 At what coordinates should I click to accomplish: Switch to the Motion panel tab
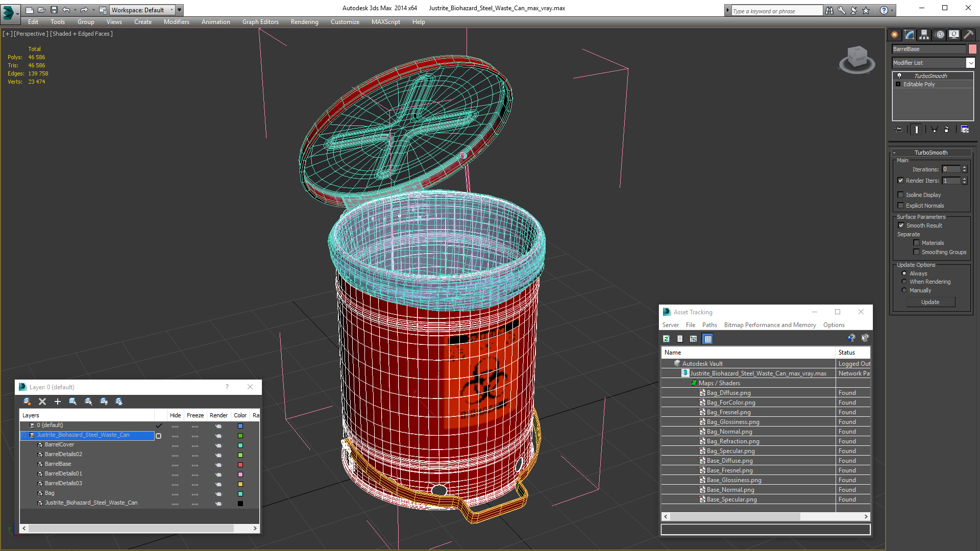pyautogui.click(x=940, y=35)
